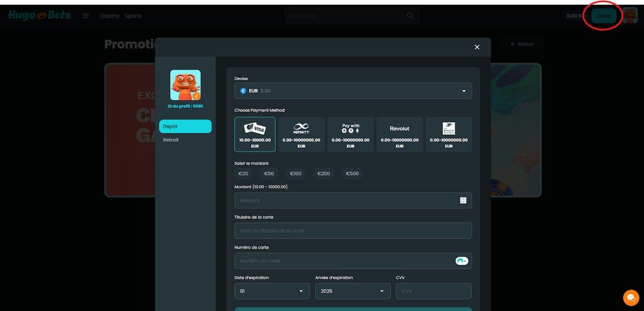The height and width of the screenshot is (311, 644).
Task: Click the orange mascot profile avatar
Action: point(185,85)
